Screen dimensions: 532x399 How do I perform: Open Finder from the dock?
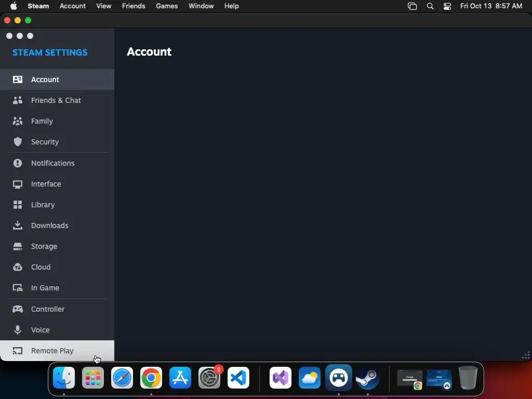point(64,378)
